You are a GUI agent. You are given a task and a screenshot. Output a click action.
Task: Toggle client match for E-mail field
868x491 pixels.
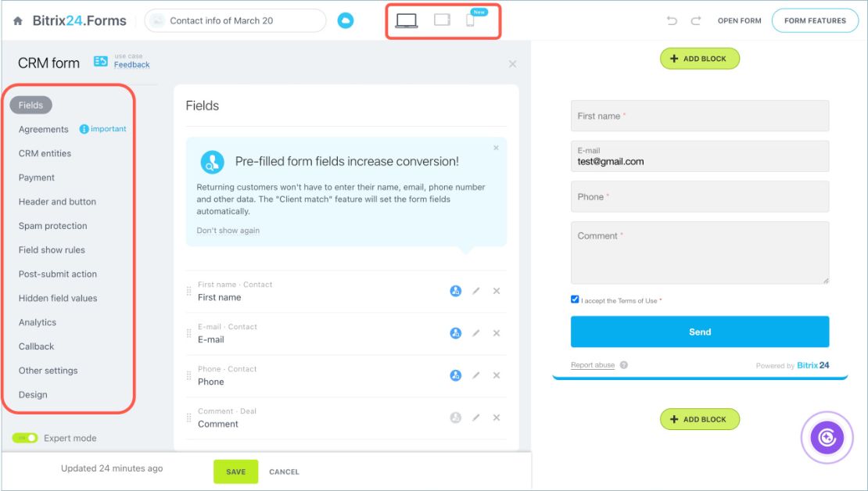[456, 333]
